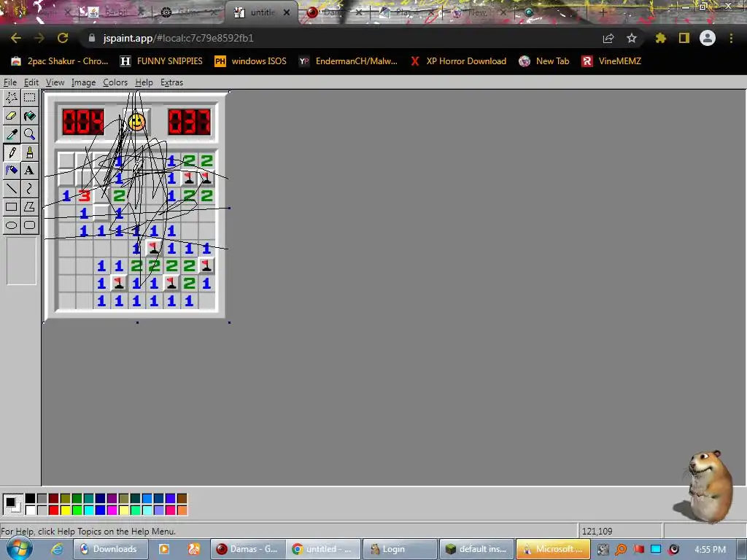This screenshot has width=747, height=560.
Task: Pick the red color swatch
Action: click(53, 510)
